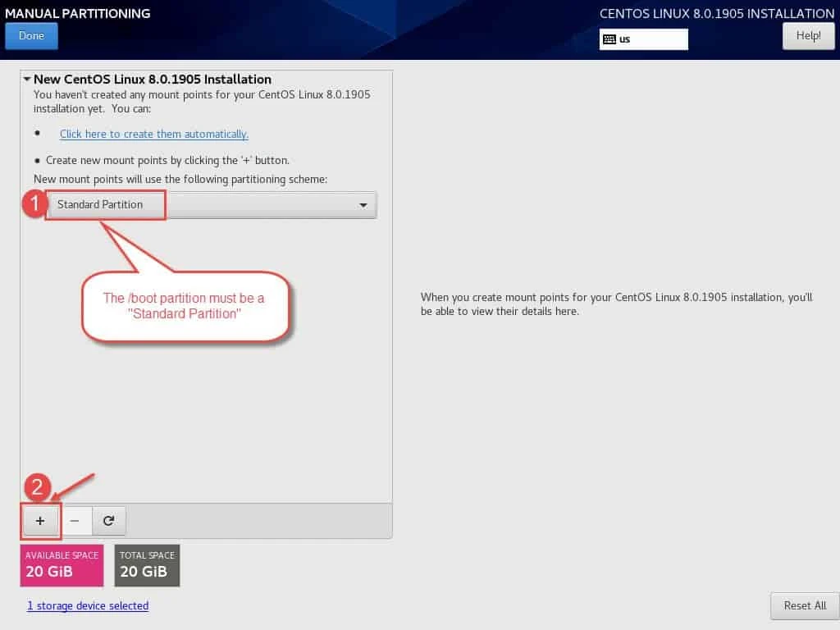Collapse the New CentOS Linux 8.0.1905 Installation section
The image size is (840, 630).
[26, 79]
